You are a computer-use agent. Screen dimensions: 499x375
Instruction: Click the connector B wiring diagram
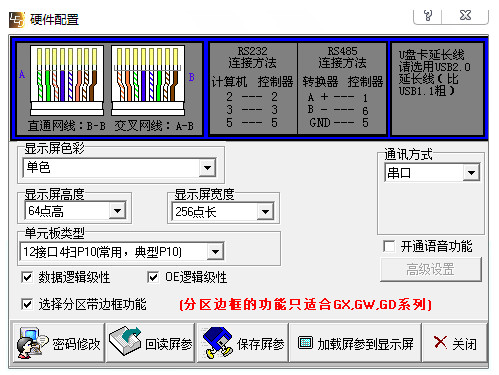pyautogui.click(x=148, y=80)
